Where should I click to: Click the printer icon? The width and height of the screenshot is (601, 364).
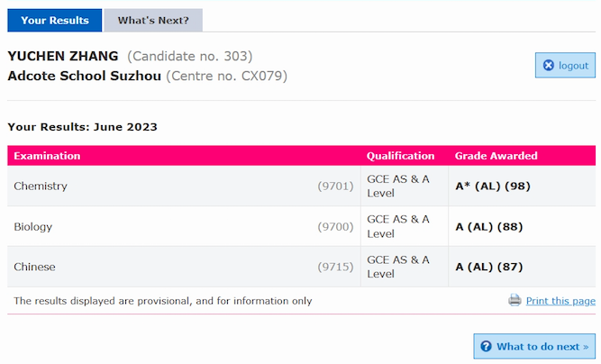tap(514, 300)
